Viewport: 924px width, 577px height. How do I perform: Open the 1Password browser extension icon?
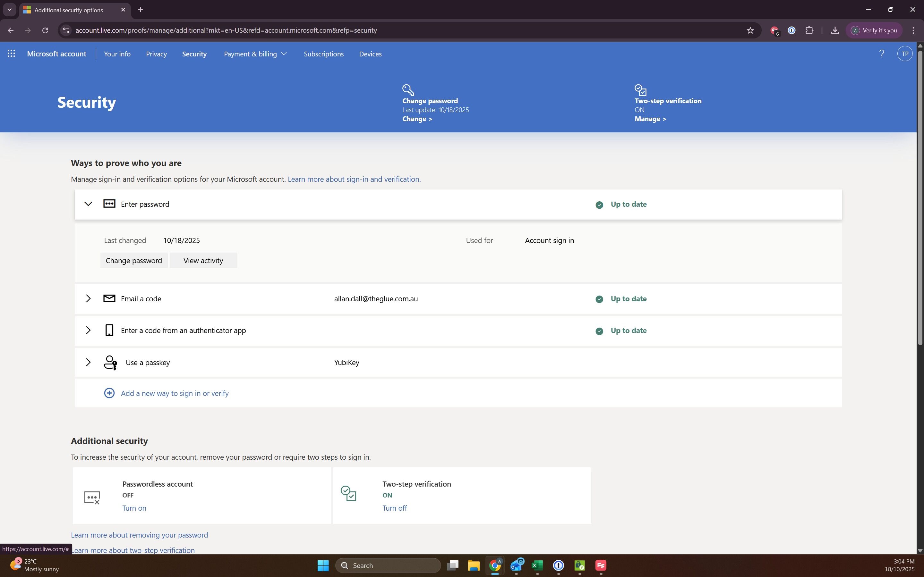[791, 30]
